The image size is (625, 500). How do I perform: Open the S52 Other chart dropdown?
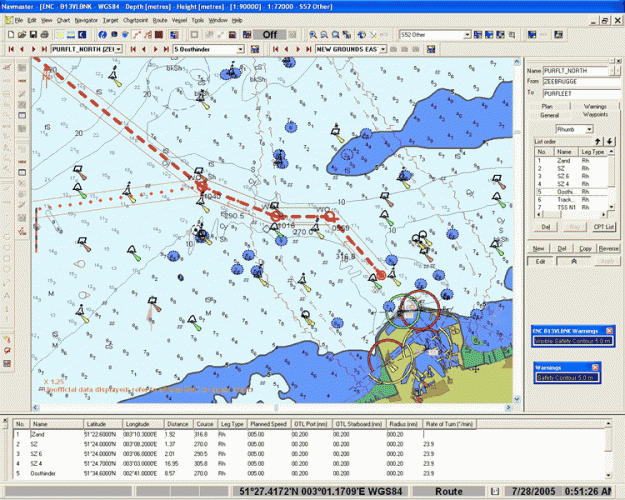coord(468,34)
